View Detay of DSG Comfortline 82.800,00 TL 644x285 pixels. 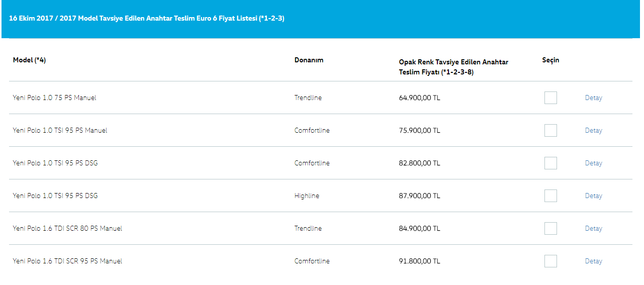pyautogui.click(x=593, y=163)
